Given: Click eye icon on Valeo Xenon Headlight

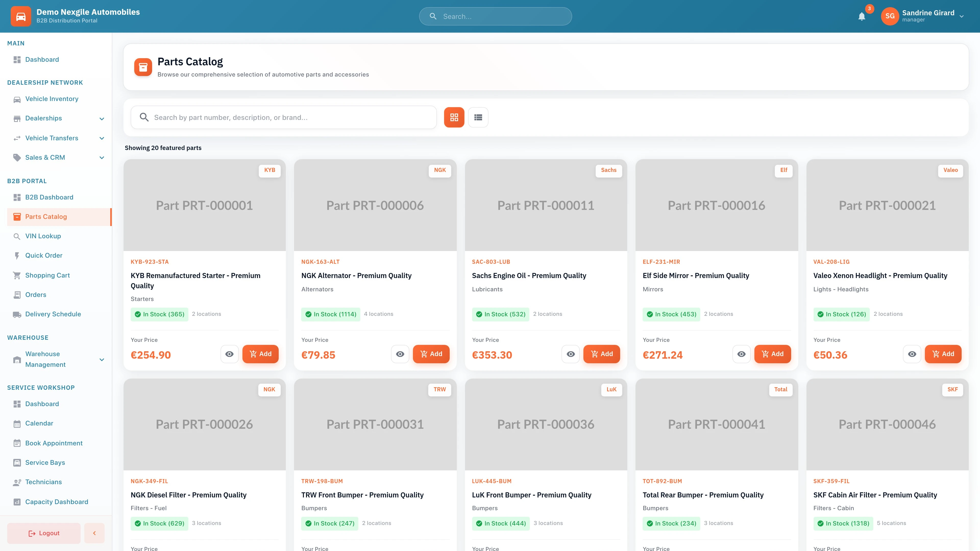Looking at the screenshot, I should click(x=912, y=354).
